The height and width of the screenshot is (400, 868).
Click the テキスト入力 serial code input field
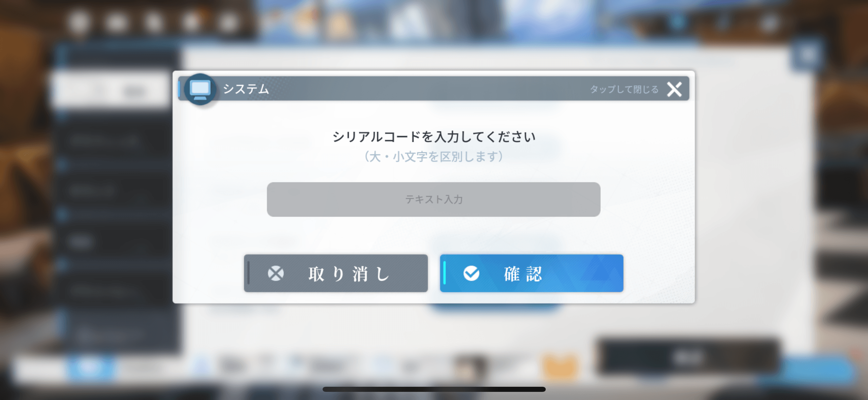[433, 200]
